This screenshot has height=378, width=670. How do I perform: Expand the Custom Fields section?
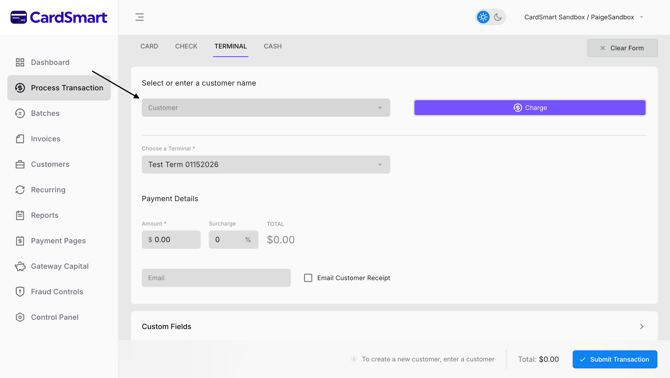394,326
